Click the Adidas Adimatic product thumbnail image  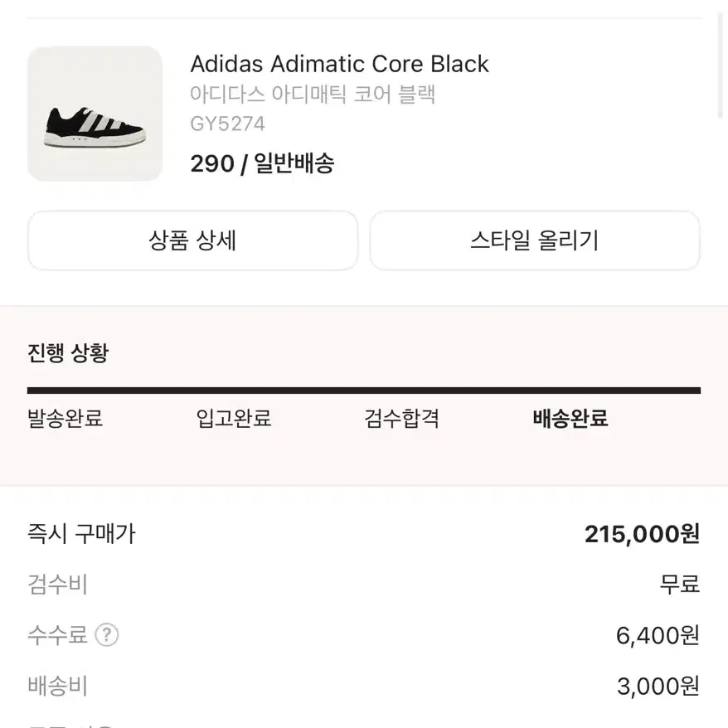(95, 112)
